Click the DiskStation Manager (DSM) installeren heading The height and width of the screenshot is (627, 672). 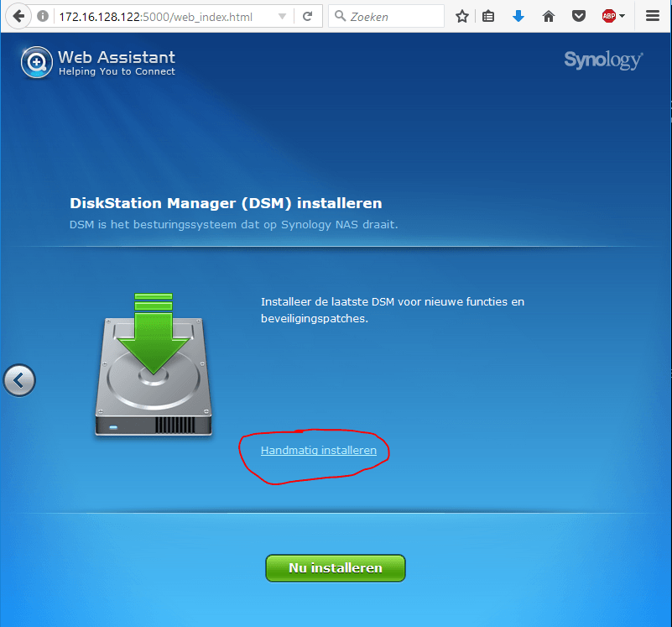click(x=226, y=203)
